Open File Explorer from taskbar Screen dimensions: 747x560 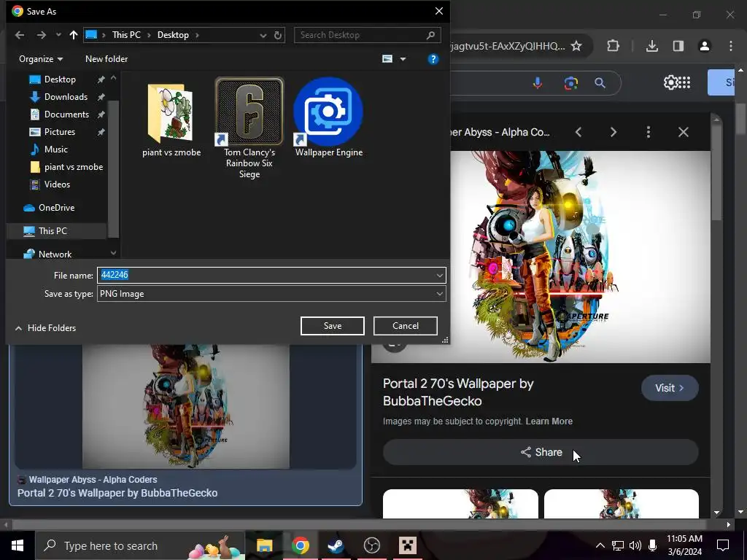[x=264, y=545]
